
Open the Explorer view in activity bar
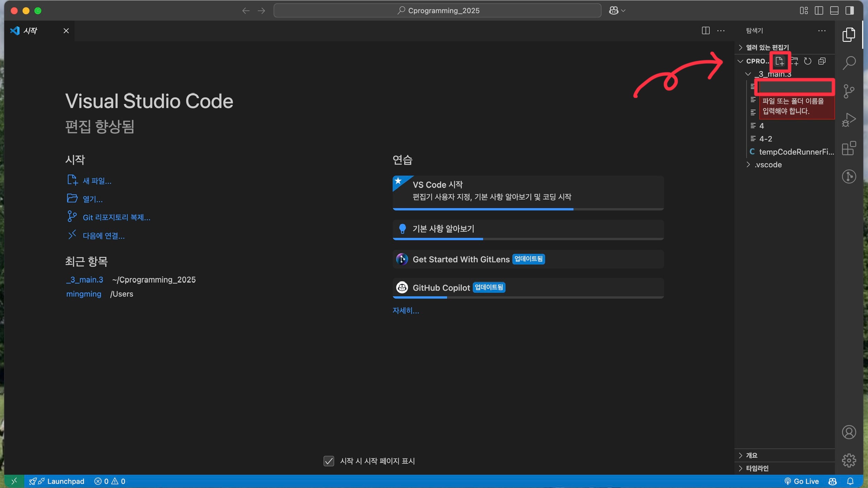[849, 34]
